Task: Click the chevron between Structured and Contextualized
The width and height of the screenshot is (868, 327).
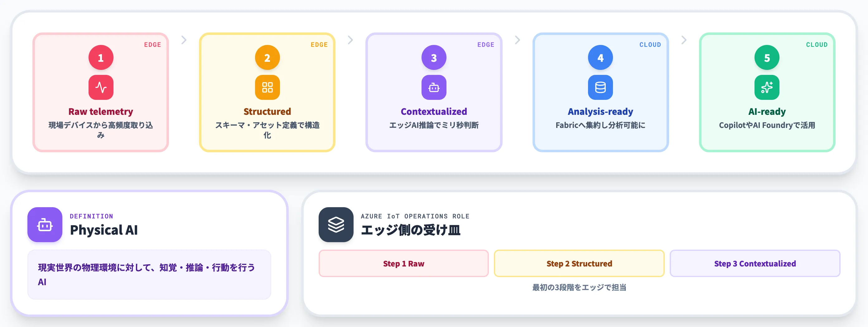Action: 350,40
